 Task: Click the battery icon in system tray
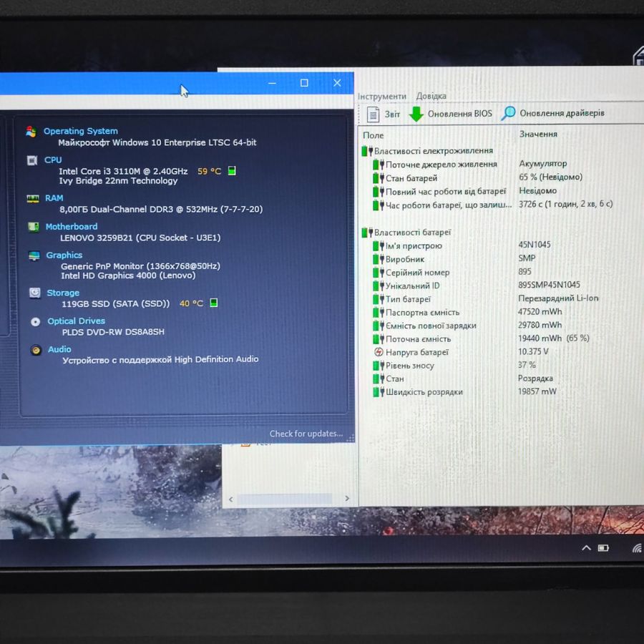pyautogui.click(x=603, y=548)
